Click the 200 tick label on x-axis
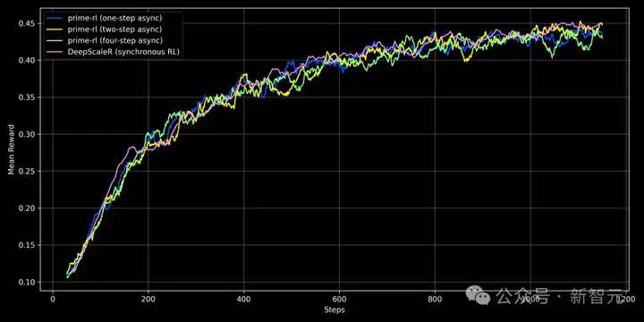 148,299
